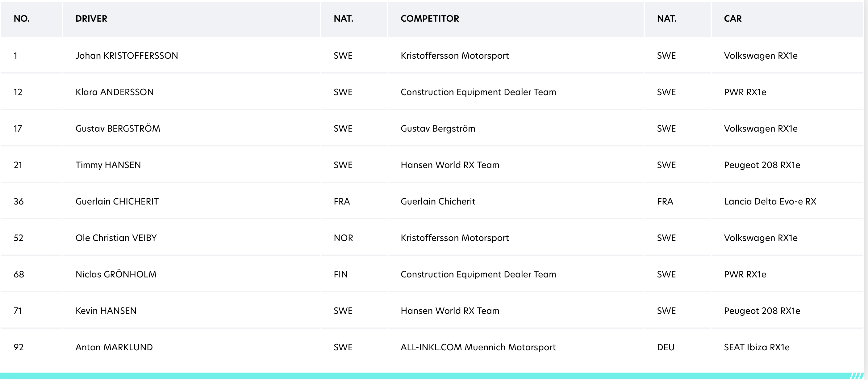Click driver nationality FIN for GRÖNHOLM
This screenshot has width=868, height=380.
click(340, 274)
